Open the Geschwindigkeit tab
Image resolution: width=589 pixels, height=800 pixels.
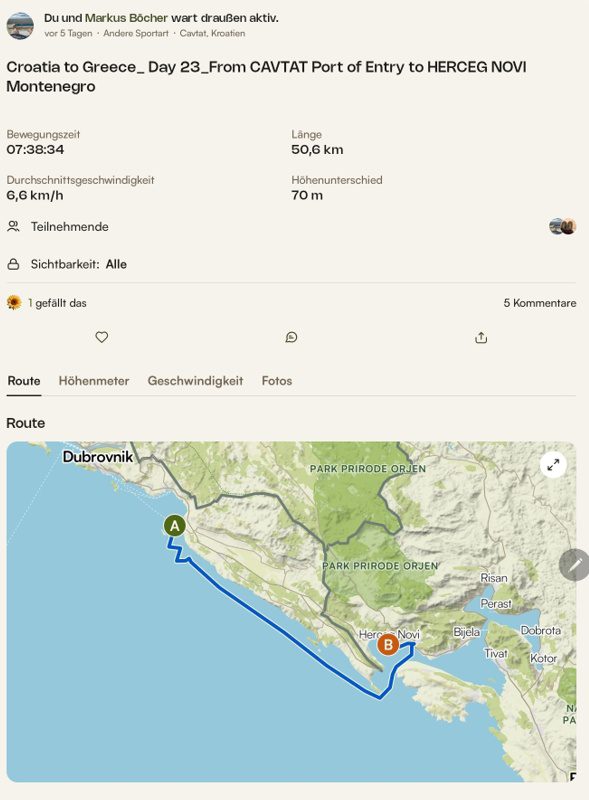(x=195, y=381)
